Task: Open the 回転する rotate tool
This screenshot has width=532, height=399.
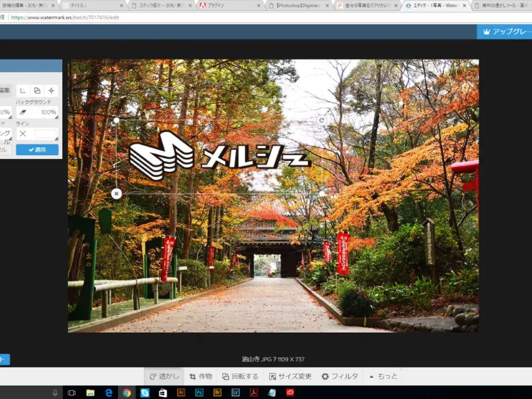Action: pos(240,376)
